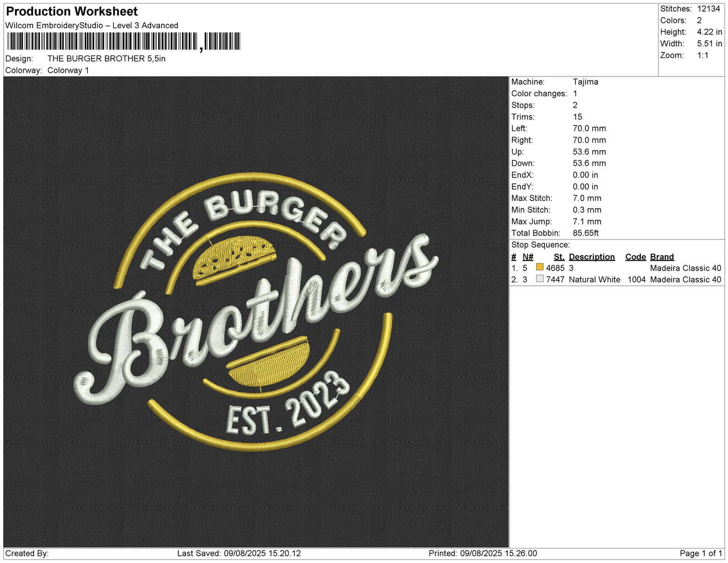Image resolution: width=728 pixels, height=563 pixels.
Task: Click the Trims value 15
Action: [x=577, y=116]
